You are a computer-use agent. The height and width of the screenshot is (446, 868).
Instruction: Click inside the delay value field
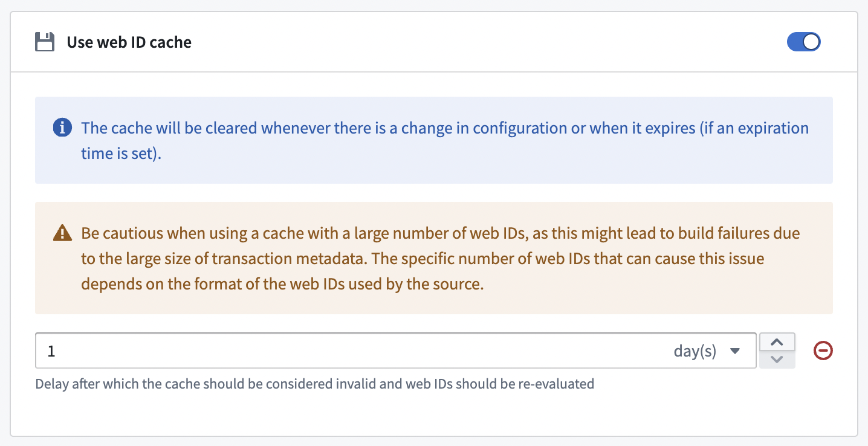242,351
